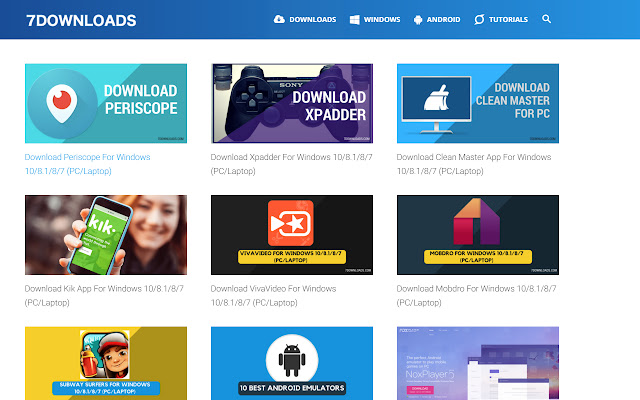Image resolution: width=640 pixels, height=400 pixels.
Task: Click the cloud download icon in navbar
Action: (x=279, y=19)
